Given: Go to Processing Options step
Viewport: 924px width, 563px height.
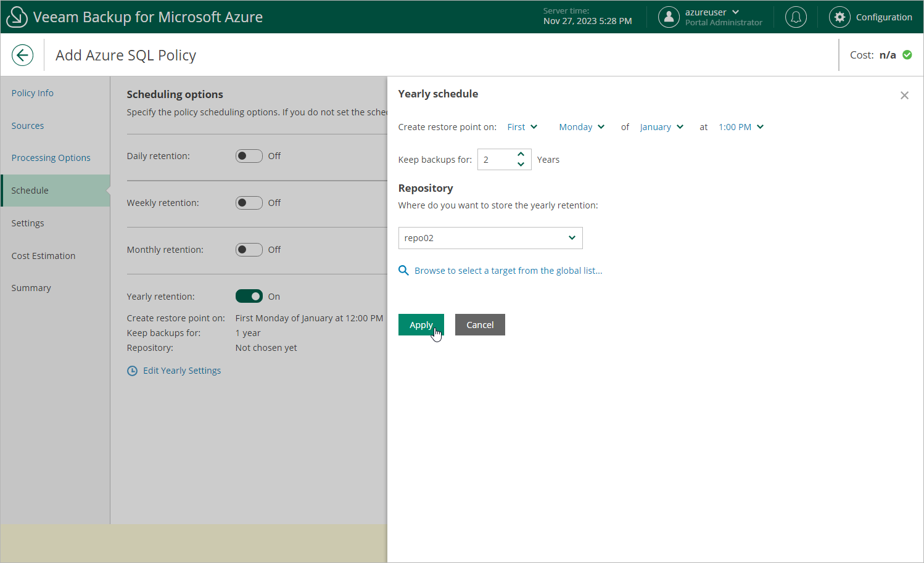Looking at the screenshot, I should coord(51,158).
